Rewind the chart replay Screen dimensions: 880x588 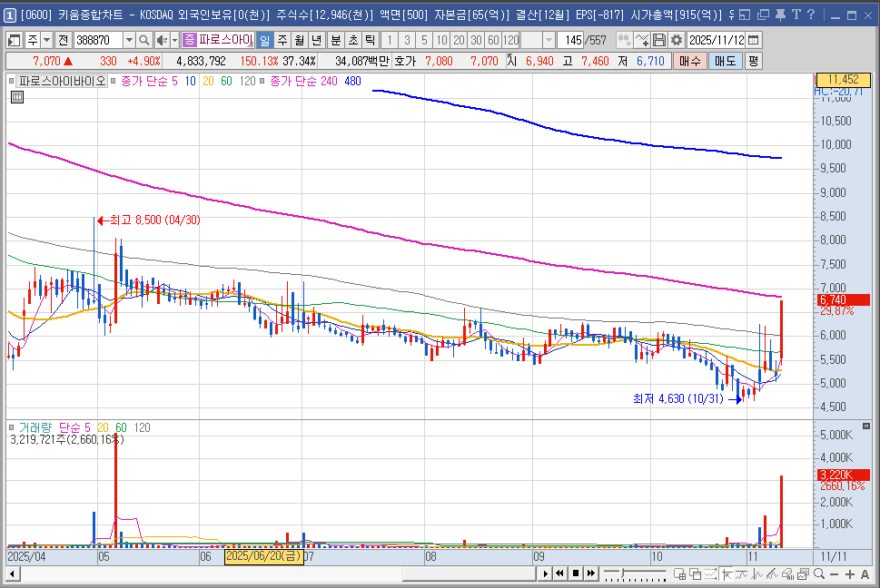(x=559, y=573)
